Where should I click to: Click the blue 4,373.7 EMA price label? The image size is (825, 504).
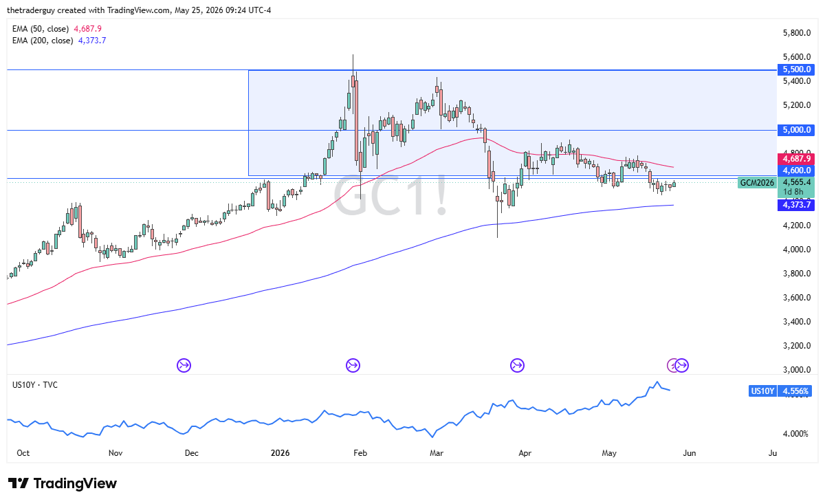pyautogui.click(x=796, y=205)
